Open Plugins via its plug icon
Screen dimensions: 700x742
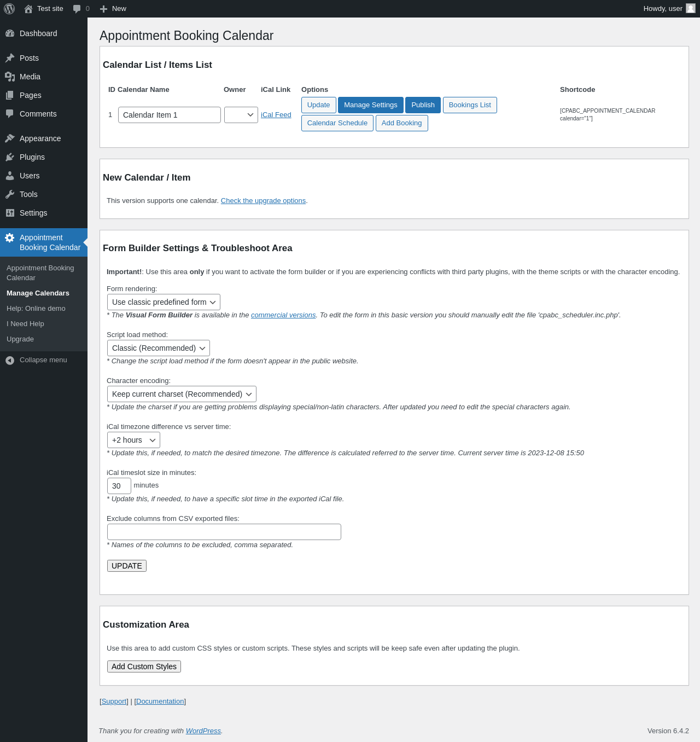click(x=10, y=157)
